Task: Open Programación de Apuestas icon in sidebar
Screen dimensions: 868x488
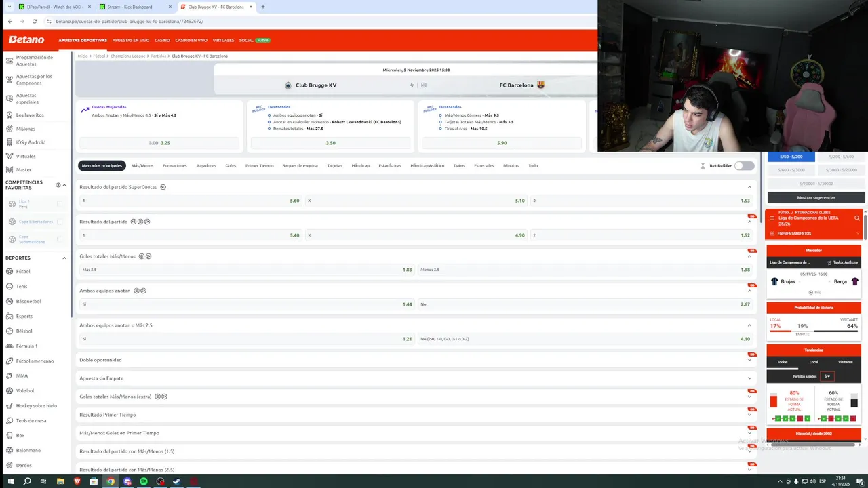Action: pyautogui.click(x=9, y=60)
